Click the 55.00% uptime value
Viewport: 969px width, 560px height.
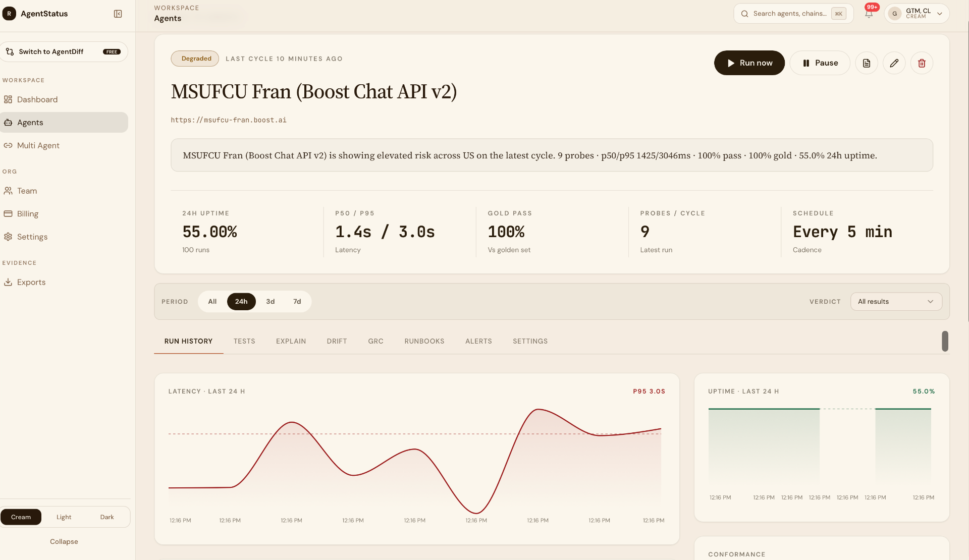click(x=210, y=232)
